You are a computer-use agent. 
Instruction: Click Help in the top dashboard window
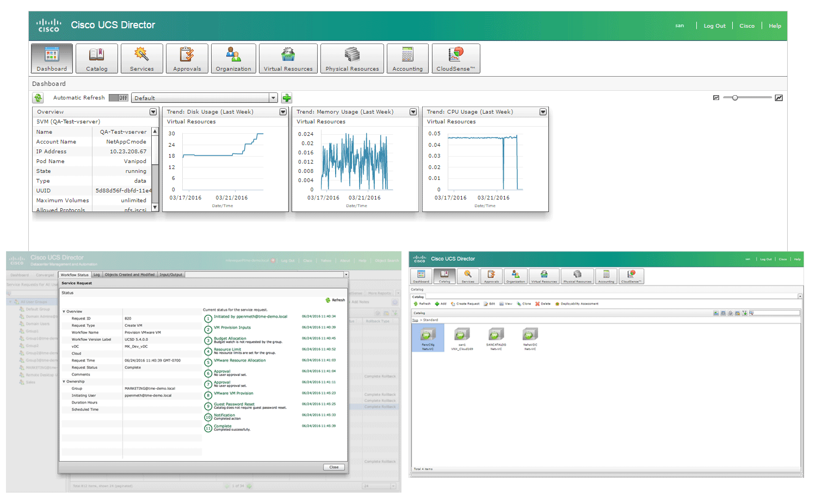pos(775,26)
